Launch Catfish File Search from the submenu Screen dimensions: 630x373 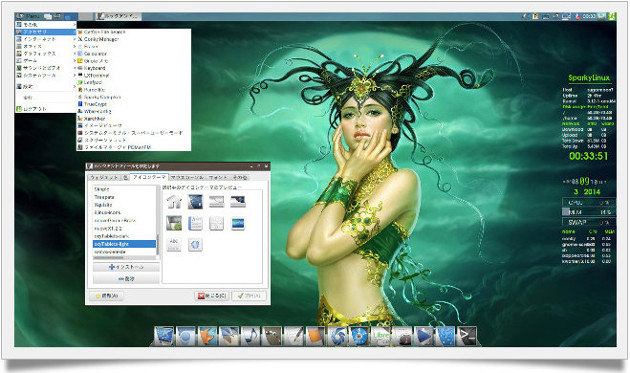pyautogui.click(x=133, y=32)
